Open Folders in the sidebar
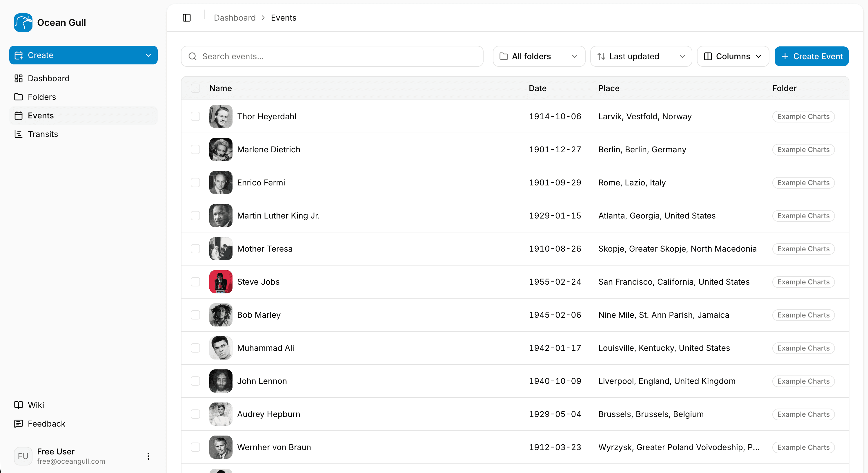Image resolution: width=868 pixels, height=473 pixels. point(83,97)
